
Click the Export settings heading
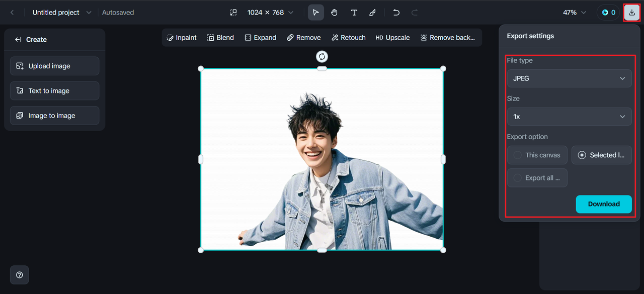pyautogui.click(x=530, y=36)
